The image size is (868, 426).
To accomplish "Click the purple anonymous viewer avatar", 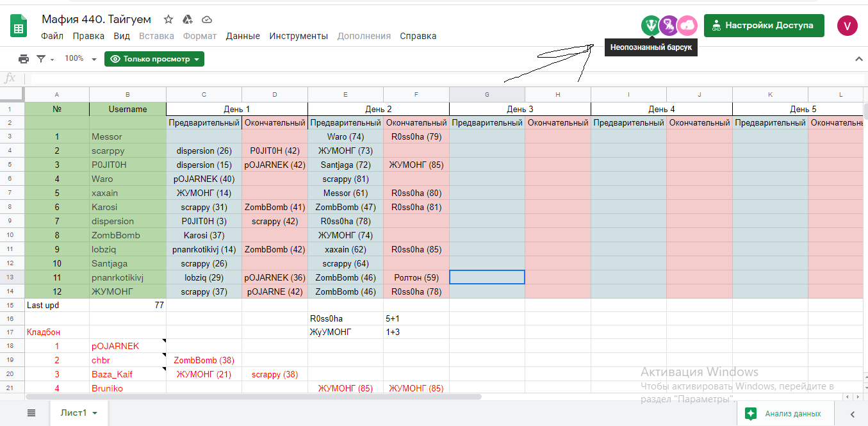I will [669, 26].
